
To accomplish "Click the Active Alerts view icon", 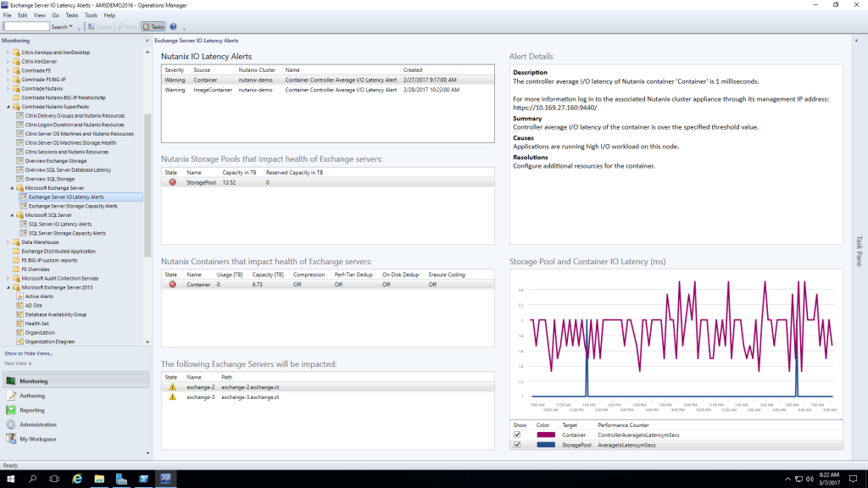I will 20,297.
